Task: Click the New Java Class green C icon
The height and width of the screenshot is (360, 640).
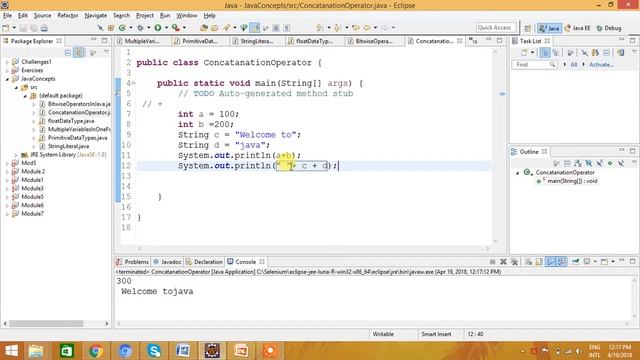Action: [x=122, y=28]
